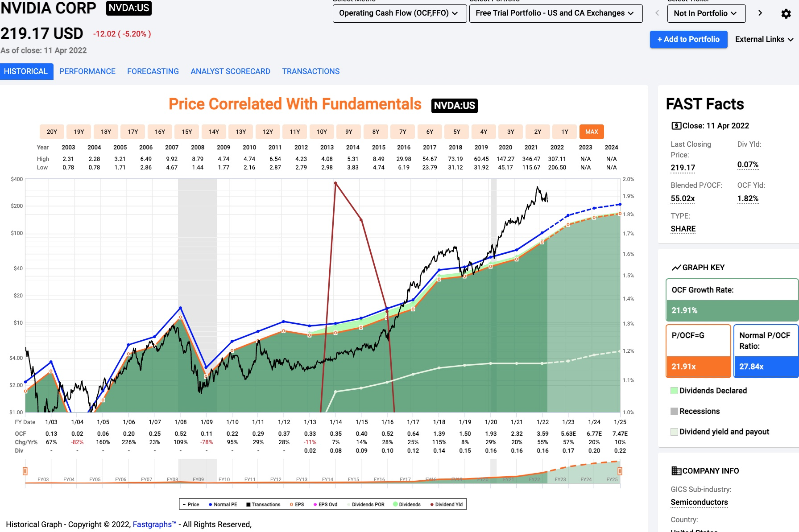Toggle the Dividend Yld legend entry
This screenshot has width=799, height=532.
tap(446, 504)
